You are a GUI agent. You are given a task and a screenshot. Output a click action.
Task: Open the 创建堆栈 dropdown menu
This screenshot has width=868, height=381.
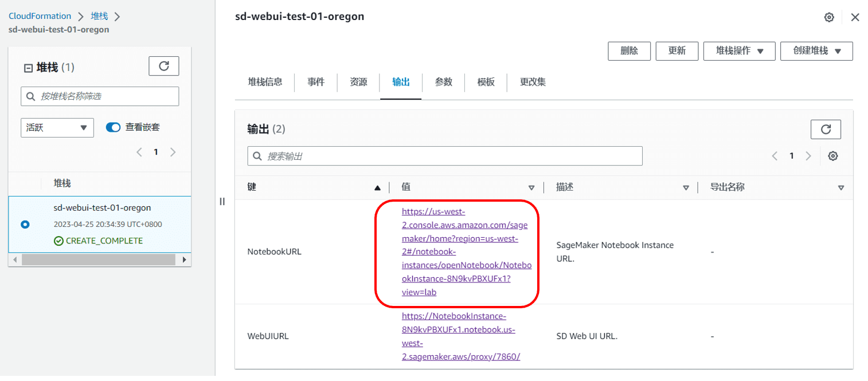tap(816, 51)
